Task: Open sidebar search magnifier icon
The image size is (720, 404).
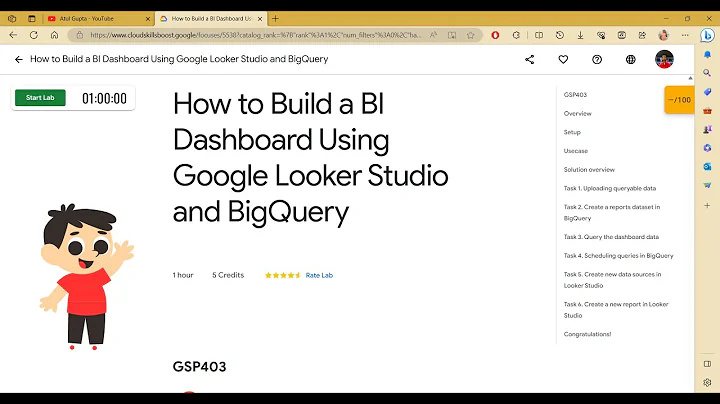Action: pyautogui.click(x=707, y=73)
